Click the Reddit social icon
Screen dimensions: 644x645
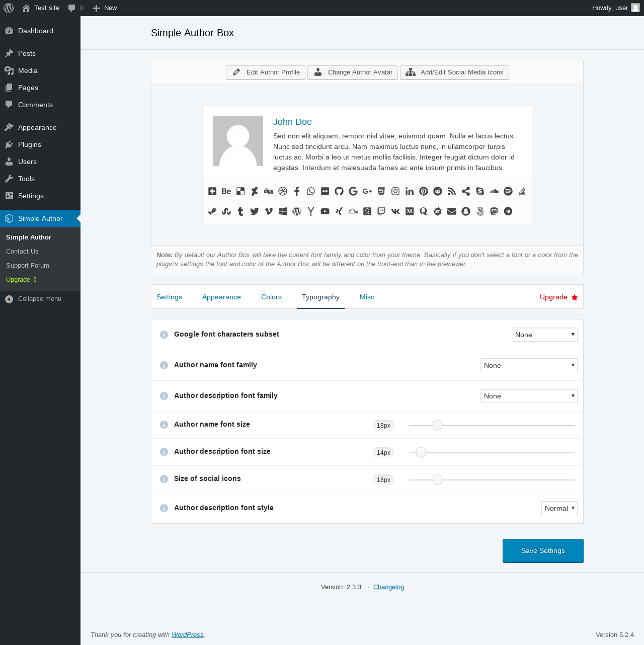438,191
